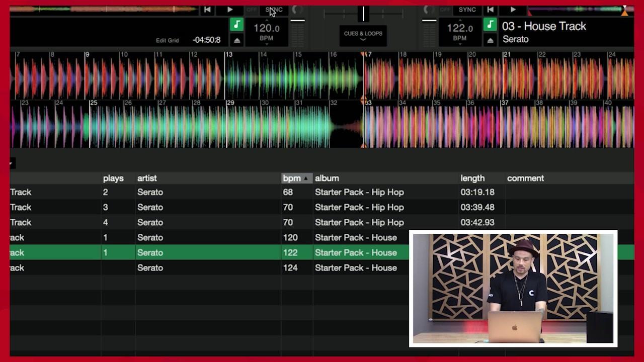
Task: Enable SYNC on the left deck
Action: 274,10
